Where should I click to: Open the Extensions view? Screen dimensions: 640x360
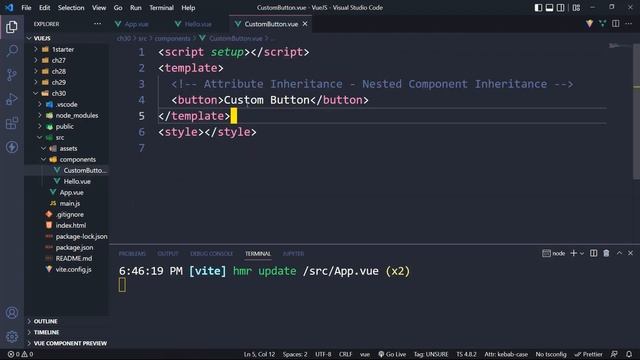[12, 123]
